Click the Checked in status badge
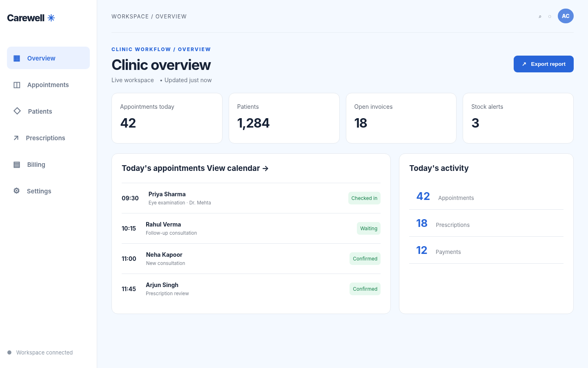 (x=364, y=198)
